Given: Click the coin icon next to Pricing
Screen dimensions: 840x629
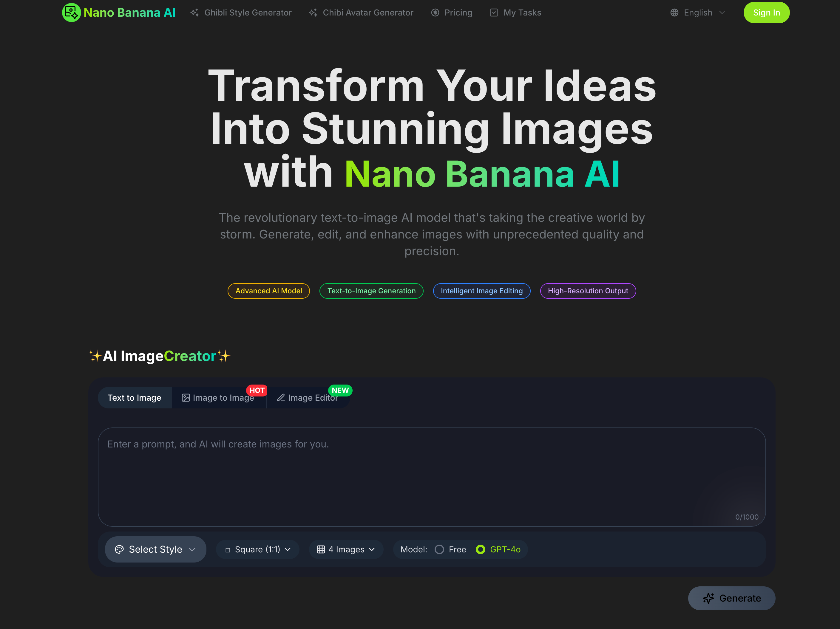Looking at the screenshot, I should [435, 13].
